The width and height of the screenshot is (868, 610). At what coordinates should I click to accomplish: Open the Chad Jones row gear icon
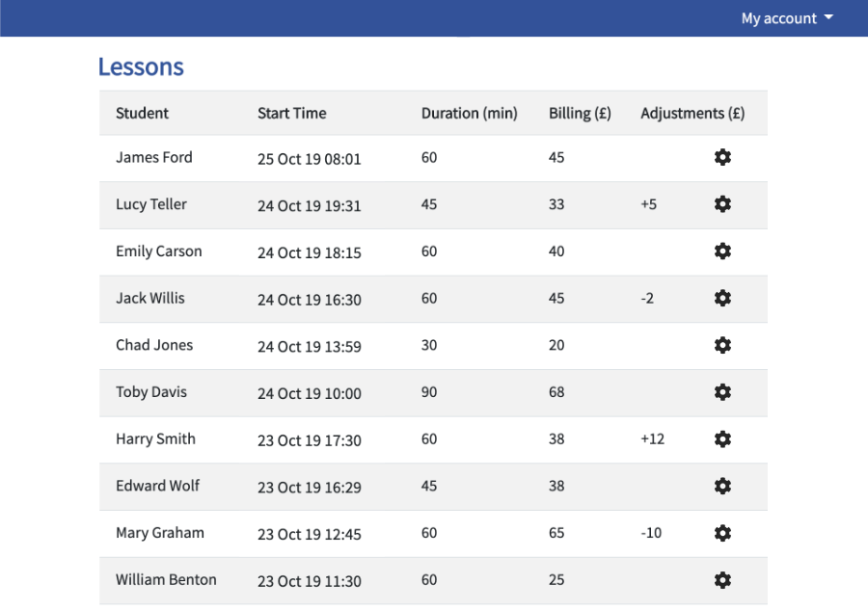(722, 346)
